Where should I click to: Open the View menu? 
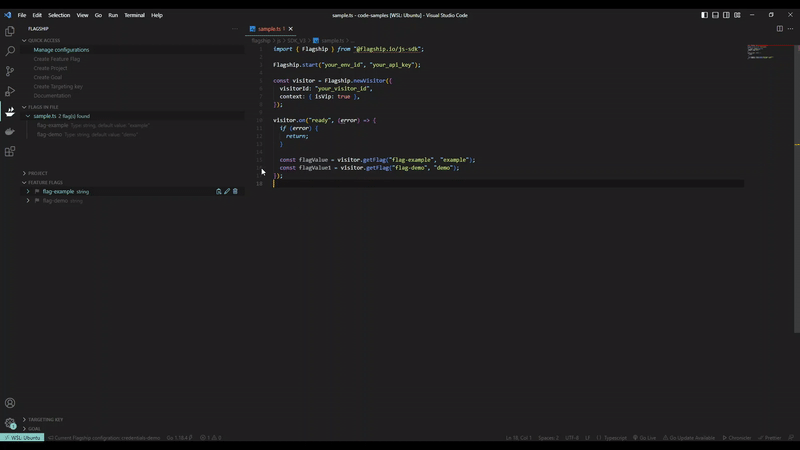82,15
